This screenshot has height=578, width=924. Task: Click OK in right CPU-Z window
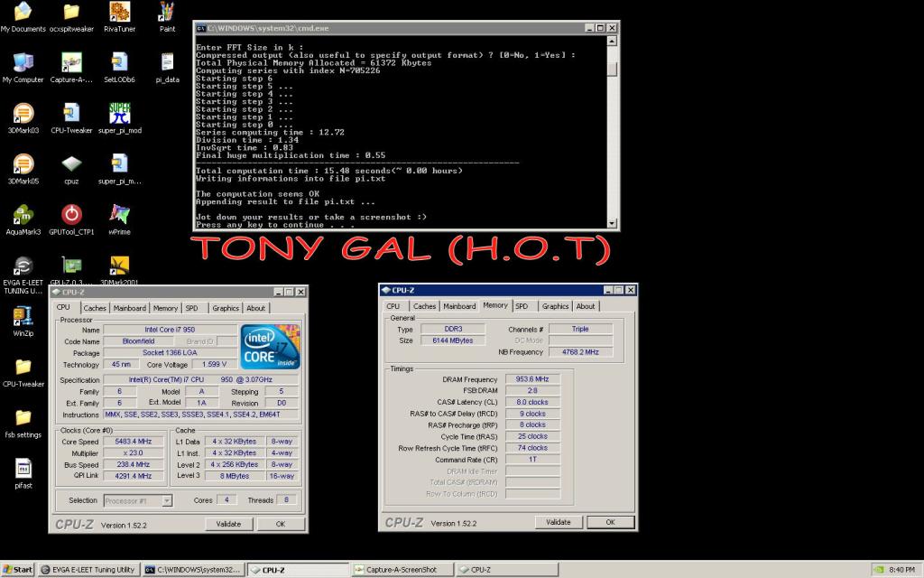pyautogui.click(x=611, y=522)
